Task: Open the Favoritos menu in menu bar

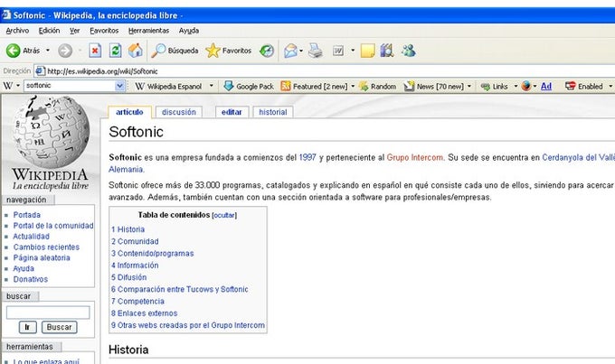Action: pyautogui.click(x=104, y=31)
